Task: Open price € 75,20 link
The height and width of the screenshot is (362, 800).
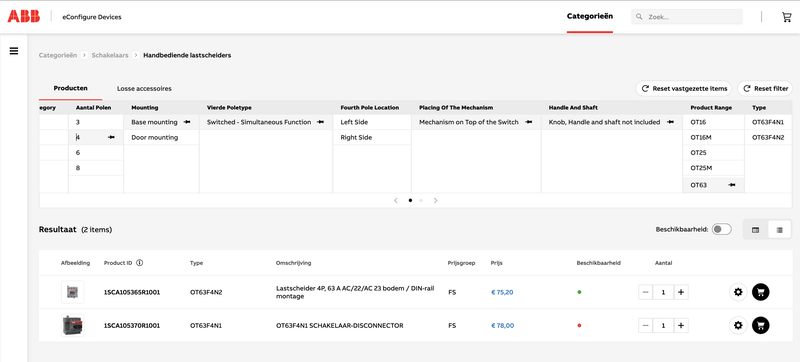Action: (502, 293)
